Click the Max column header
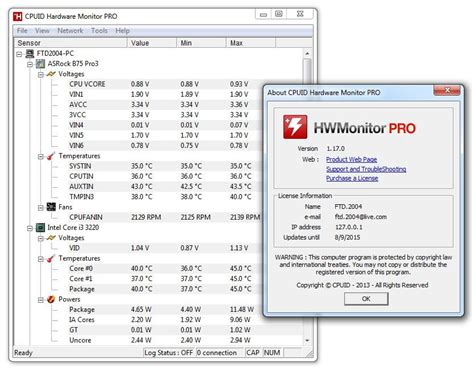 (251, 43)
